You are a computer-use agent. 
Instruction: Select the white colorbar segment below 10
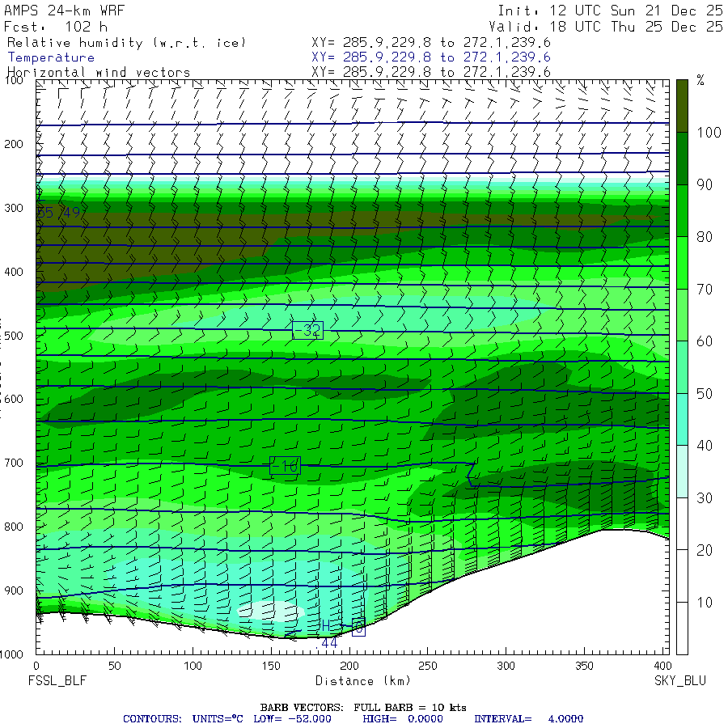(x=682, y=628)
